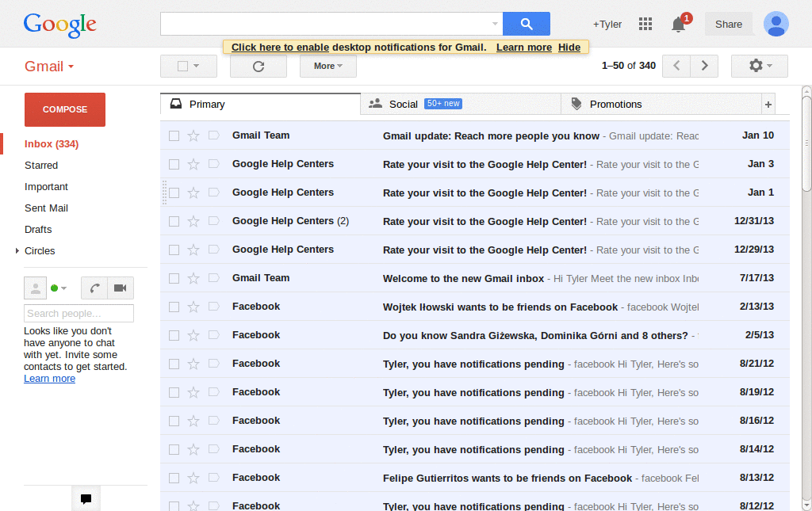The height and width of the screenshot is (511, 812).
Task: Add a new inbox tab with plus
Action: 768,105
